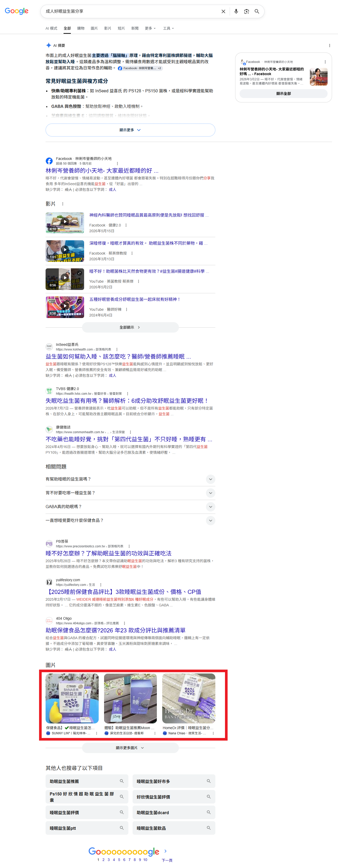
Task: Go to next results page with the arrow
Action: (166, 851)
